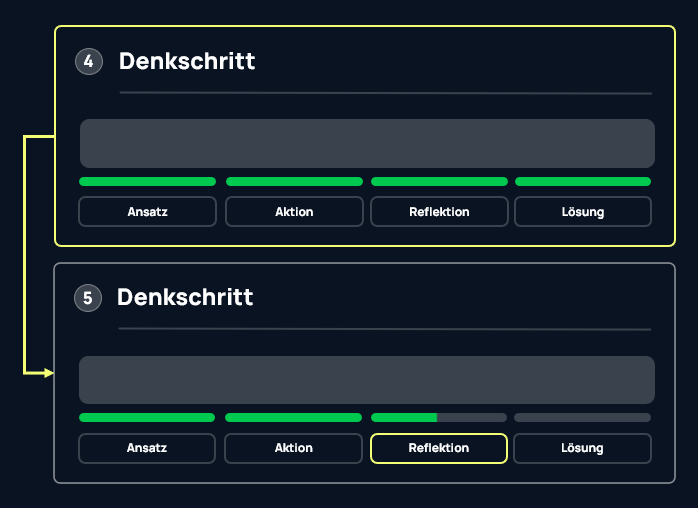Click the step 4 number badge
Image resolution: width=698 pixels, height=508 pixels.
88,62
